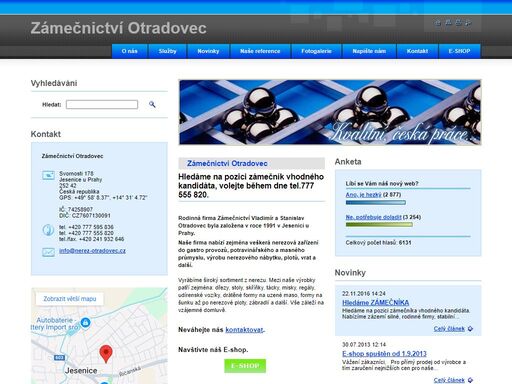Click the Autobaterie blue map marker
The width and height of the screenshot is (512, 384).
86,323
